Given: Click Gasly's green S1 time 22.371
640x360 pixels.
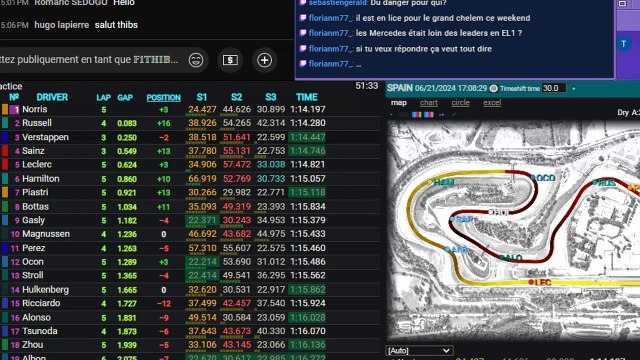Looking at the screenshot, I should pyautogui.click(x=202, y=220).
